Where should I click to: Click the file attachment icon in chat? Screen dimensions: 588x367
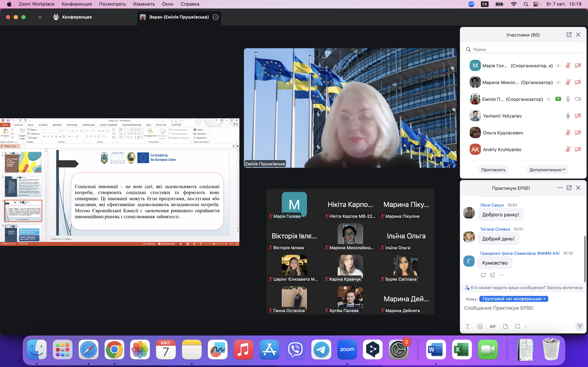505,326
